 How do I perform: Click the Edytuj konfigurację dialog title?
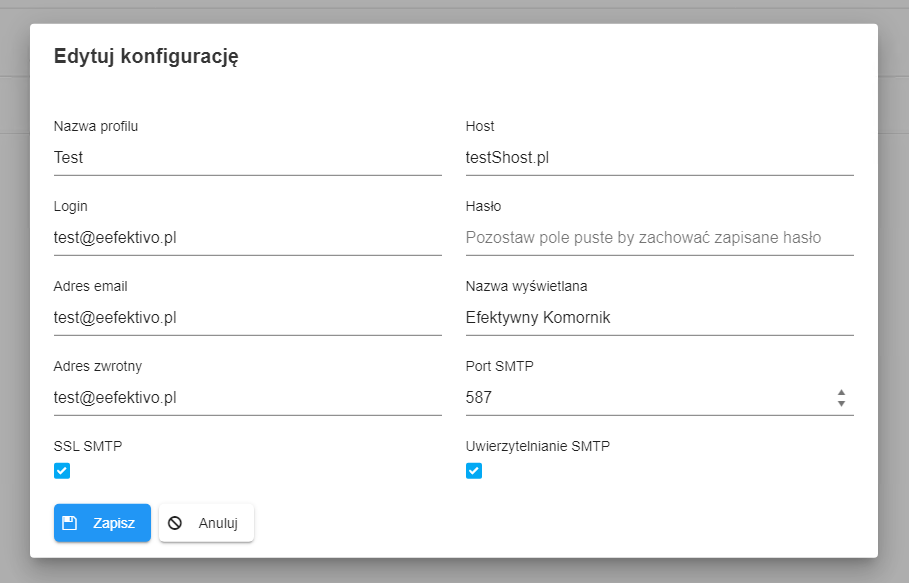[x=146, y=57]
